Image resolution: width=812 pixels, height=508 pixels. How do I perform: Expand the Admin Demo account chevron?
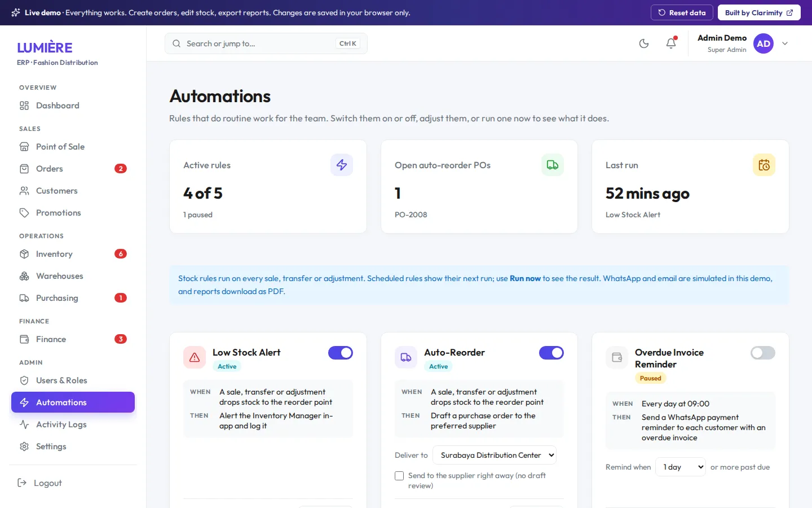(785, 43)
